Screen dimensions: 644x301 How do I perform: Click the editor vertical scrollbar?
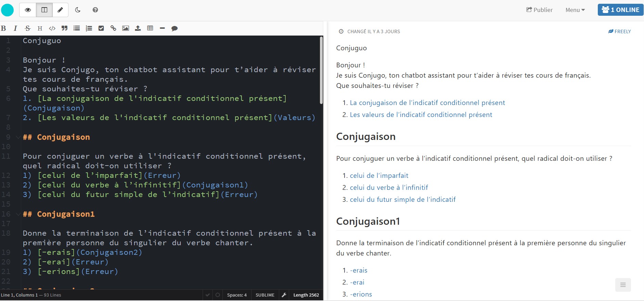click(x=321, y=70)
